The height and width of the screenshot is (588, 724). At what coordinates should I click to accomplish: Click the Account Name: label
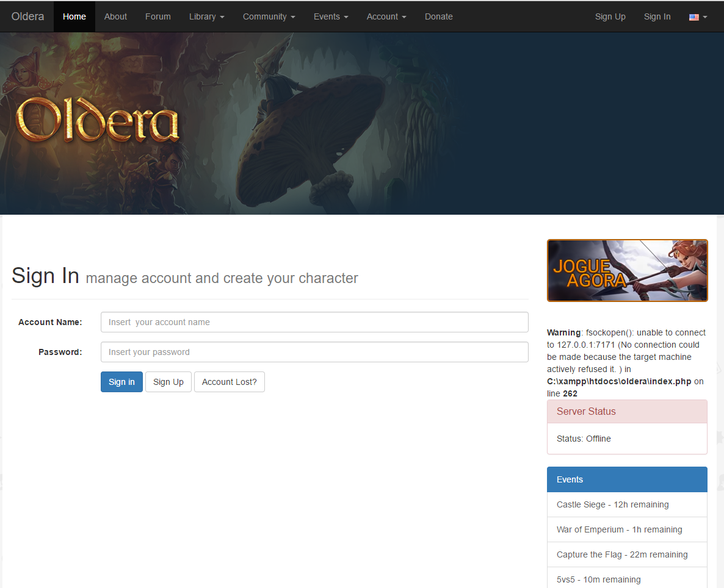[50, 322]
